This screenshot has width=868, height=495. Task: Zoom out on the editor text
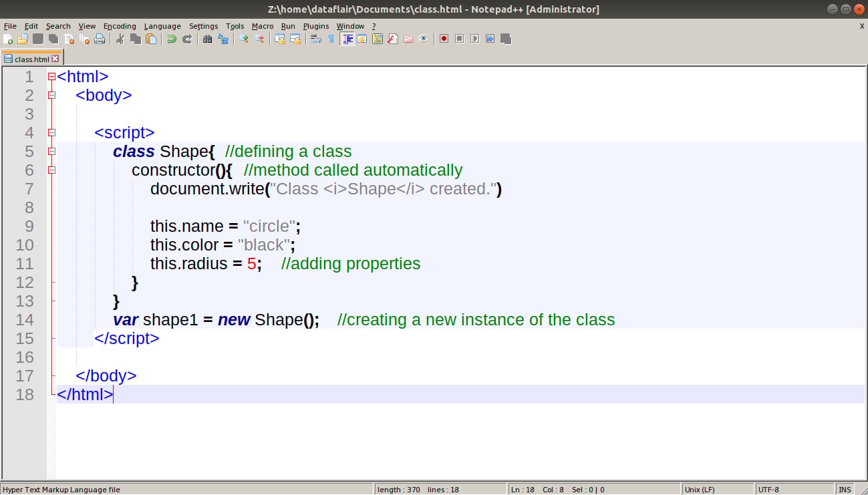259,39
